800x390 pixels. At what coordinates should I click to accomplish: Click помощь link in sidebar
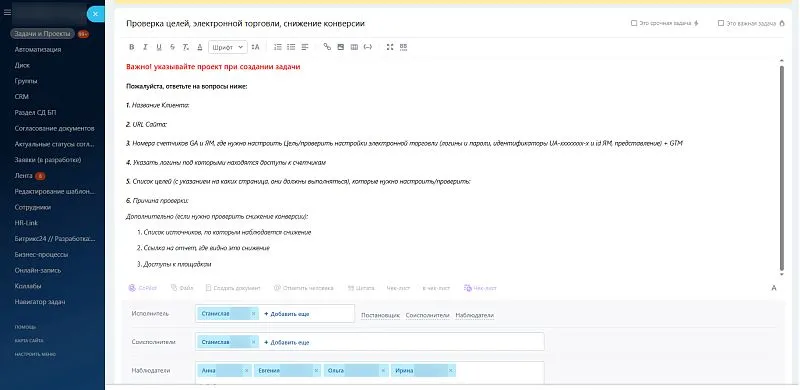coord(25,327)
